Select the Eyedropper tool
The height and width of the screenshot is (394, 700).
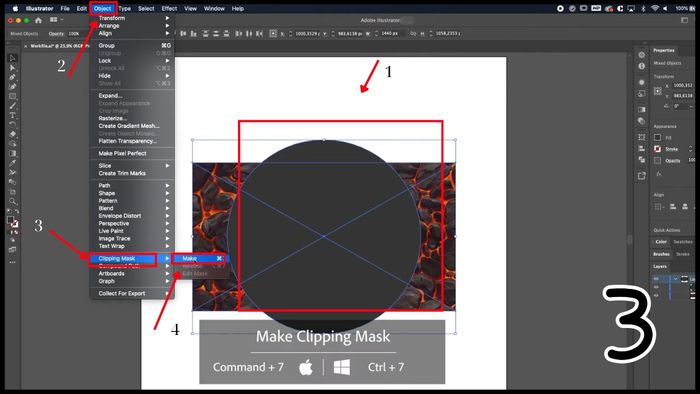coord(12,163)
